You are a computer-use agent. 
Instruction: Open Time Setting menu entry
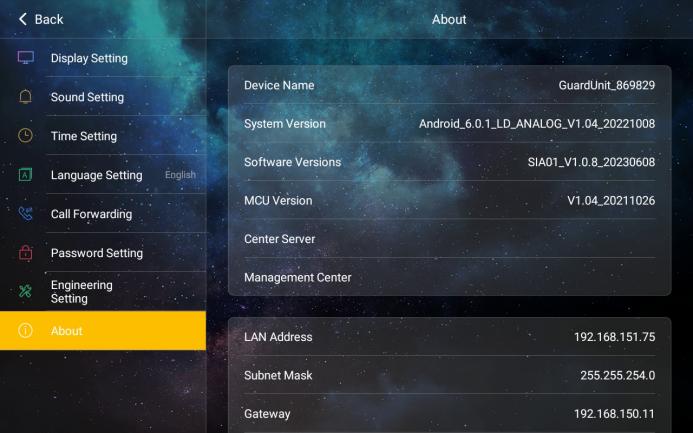point(103,136)
